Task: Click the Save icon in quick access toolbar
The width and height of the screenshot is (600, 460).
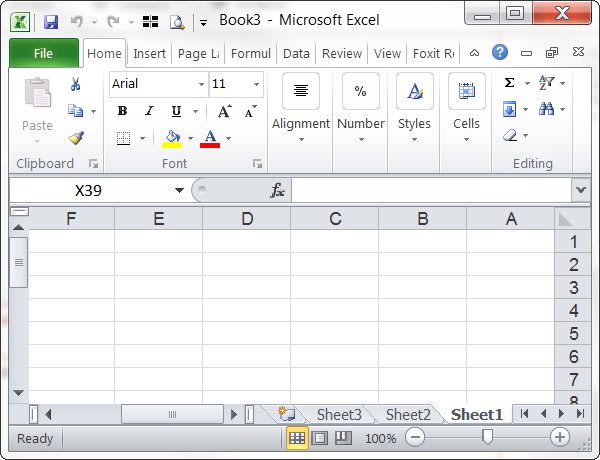Action: 51,22
